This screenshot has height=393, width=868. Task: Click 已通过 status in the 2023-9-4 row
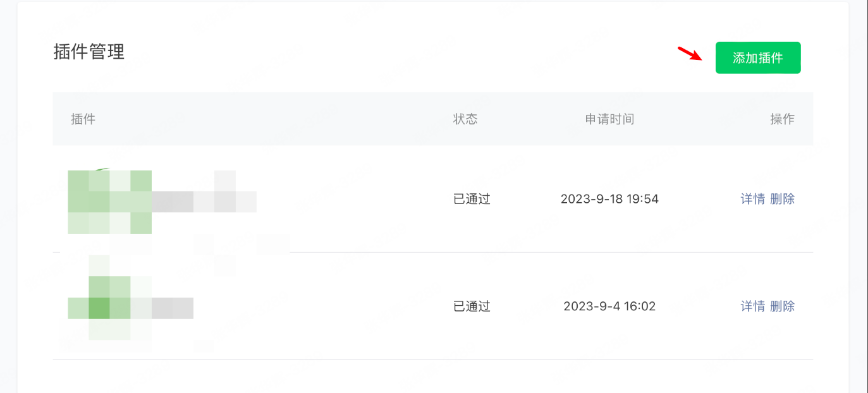(x=472, y=306)
